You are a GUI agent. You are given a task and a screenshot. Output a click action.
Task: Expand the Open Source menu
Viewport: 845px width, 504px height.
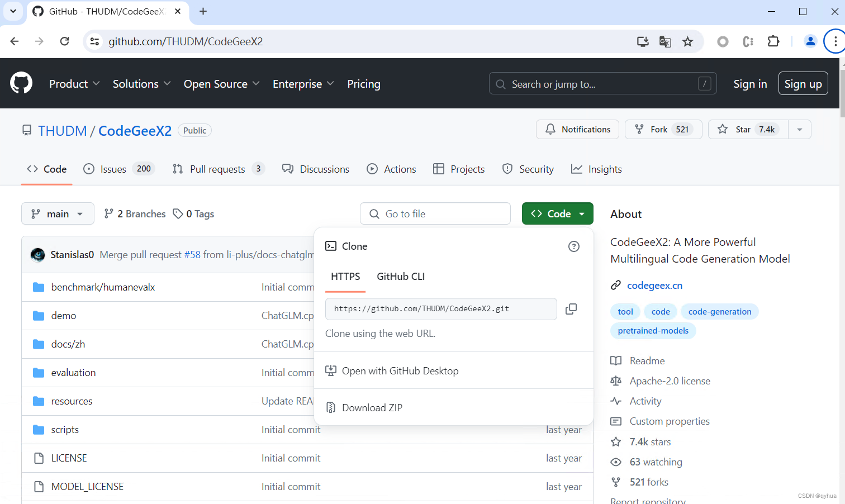click(221, 84)
